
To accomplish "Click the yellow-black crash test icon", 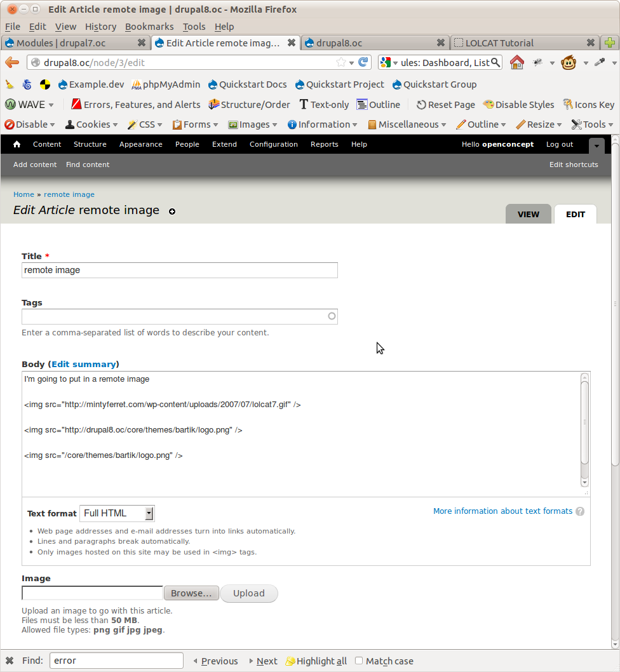I will coord(44,84).
